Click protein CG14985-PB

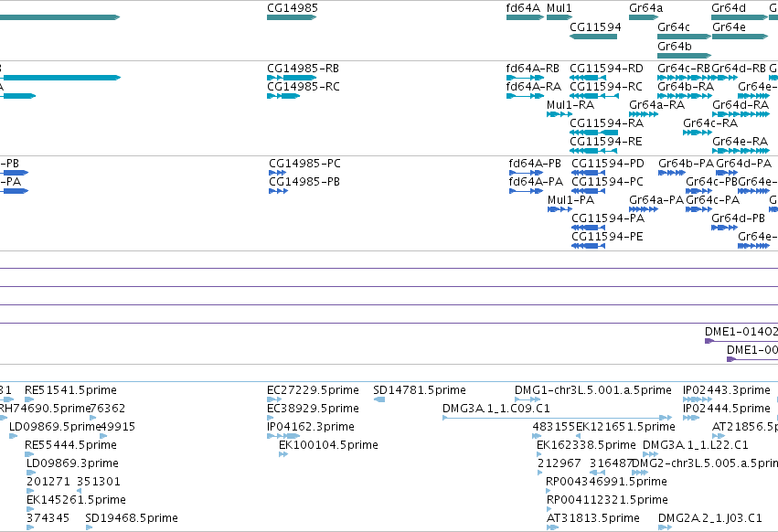point(278,191)
